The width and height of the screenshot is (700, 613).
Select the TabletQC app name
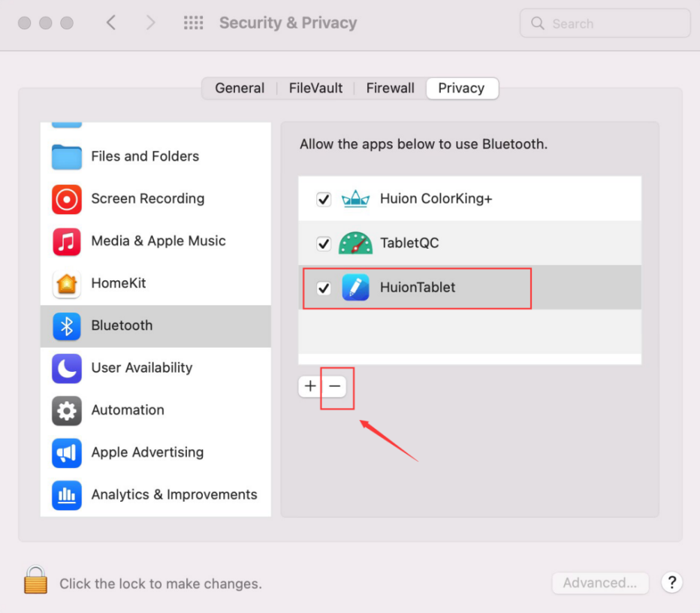click(409, 243)
